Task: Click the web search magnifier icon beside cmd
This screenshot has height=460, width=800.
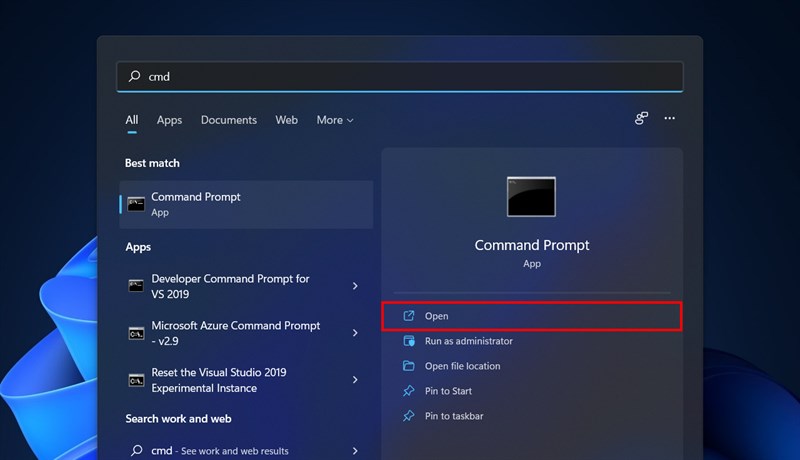Action: tap(136, 450)
